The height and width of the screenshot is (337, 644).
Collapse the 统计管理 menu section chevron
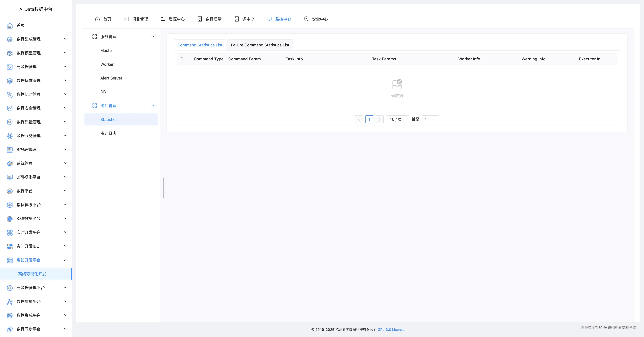click(153, 106)
